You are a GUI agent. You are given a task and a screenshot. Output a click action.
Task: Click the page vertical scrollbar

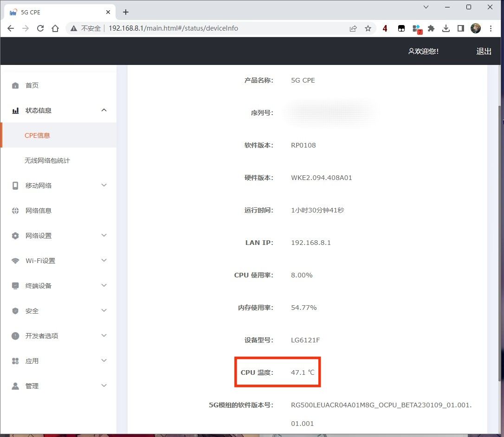click(499, 232)
